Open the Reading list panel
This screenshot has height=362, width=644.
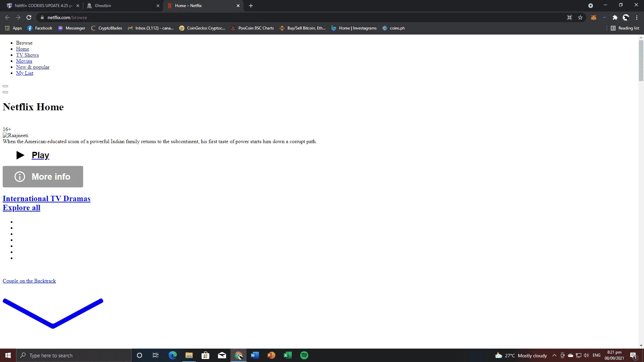(625, 28)
